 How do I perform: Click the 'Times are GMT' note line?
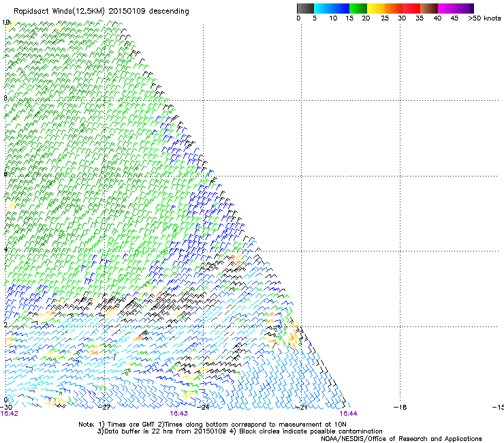click(x=212, y=425)
